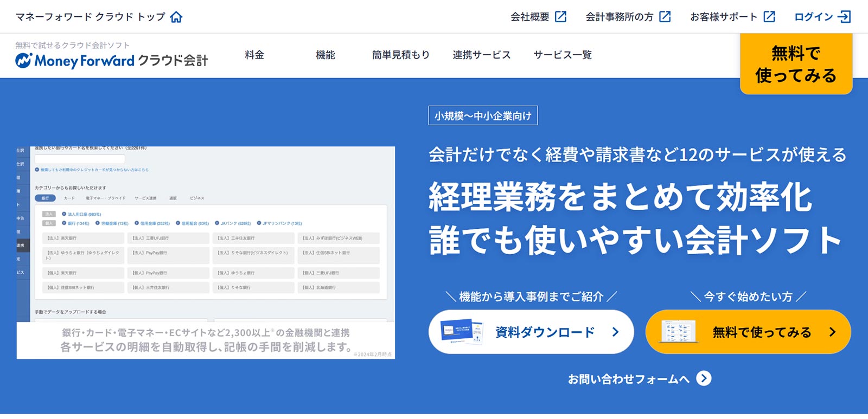868x419 pixels.
Task: Choose 【個人】北海道銀行 in the bank grid
Action: point(339,287)
